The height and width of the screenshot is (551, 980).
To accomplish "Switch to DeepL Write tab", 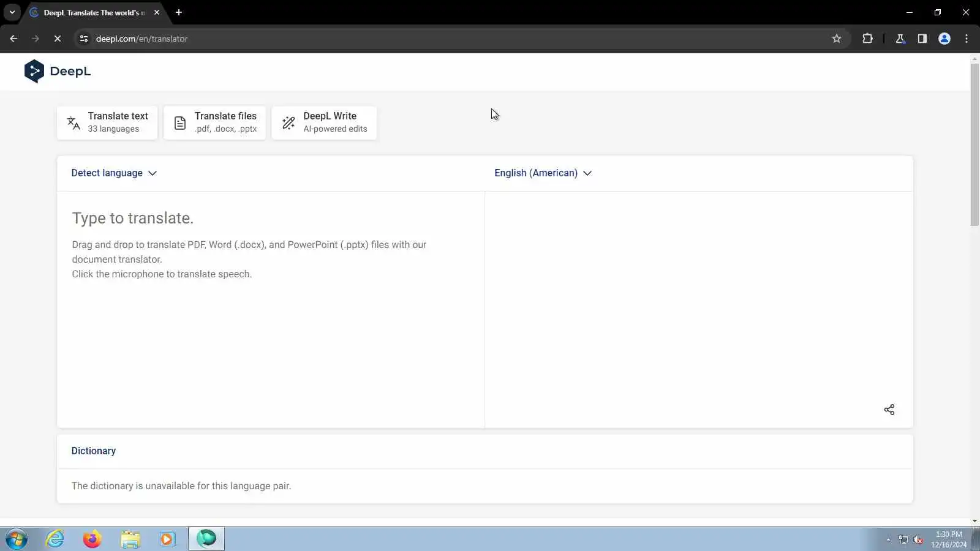I will point(324,122).
